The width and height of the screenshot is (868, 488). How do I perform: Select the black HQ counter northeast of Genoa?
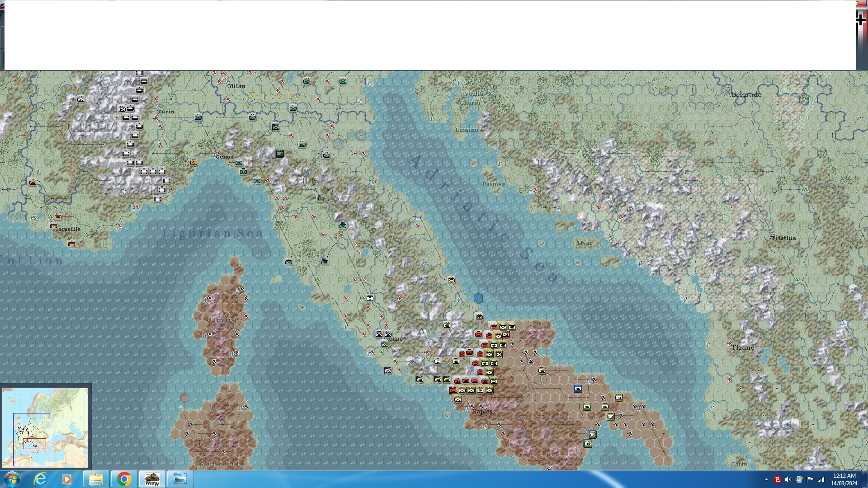pos(279,154)
